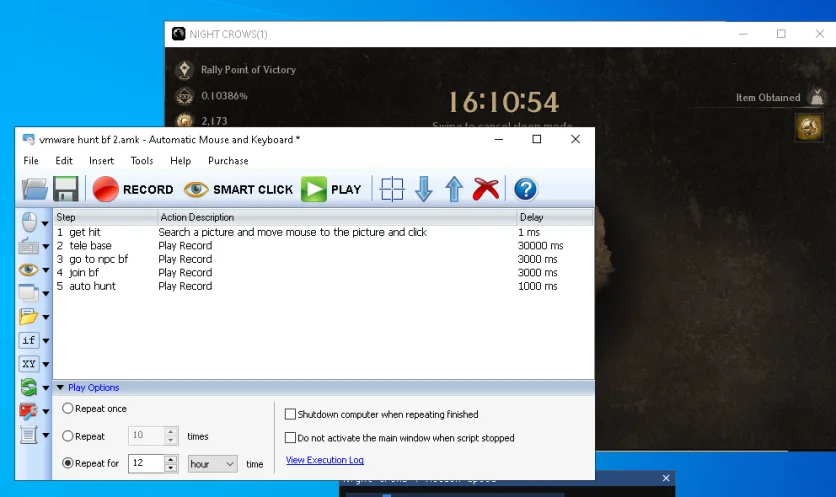
Task: Run the script with the green PLAY button
Action: click(x=331, y=189)
